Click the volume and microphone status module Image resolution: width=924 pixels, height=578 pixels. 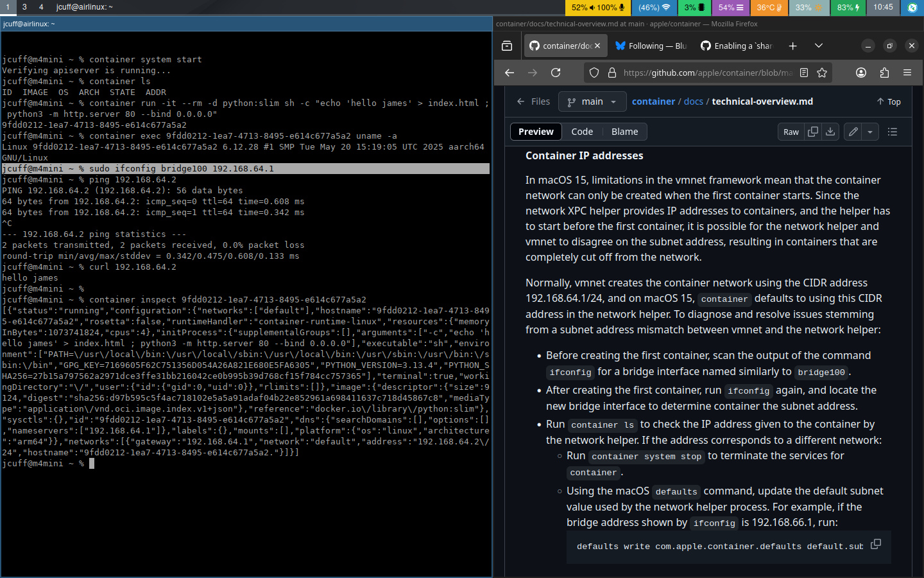pos(597,7)
